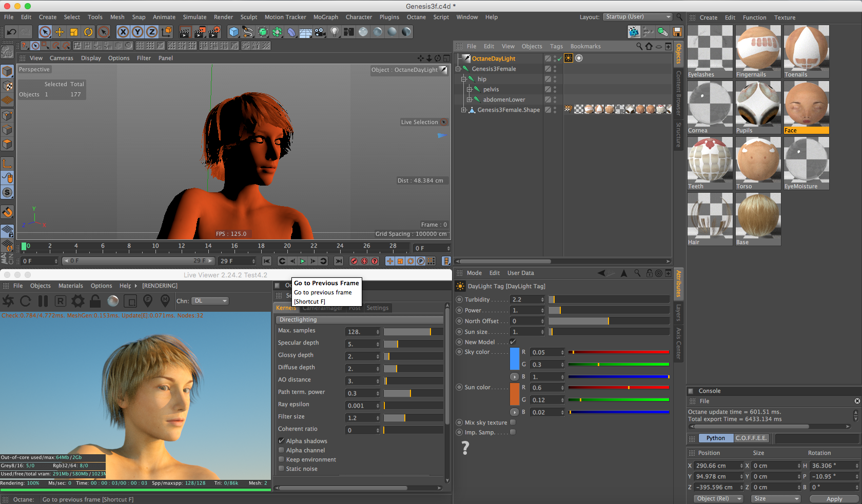Select the Torso material thumbnail

[758, 160]
